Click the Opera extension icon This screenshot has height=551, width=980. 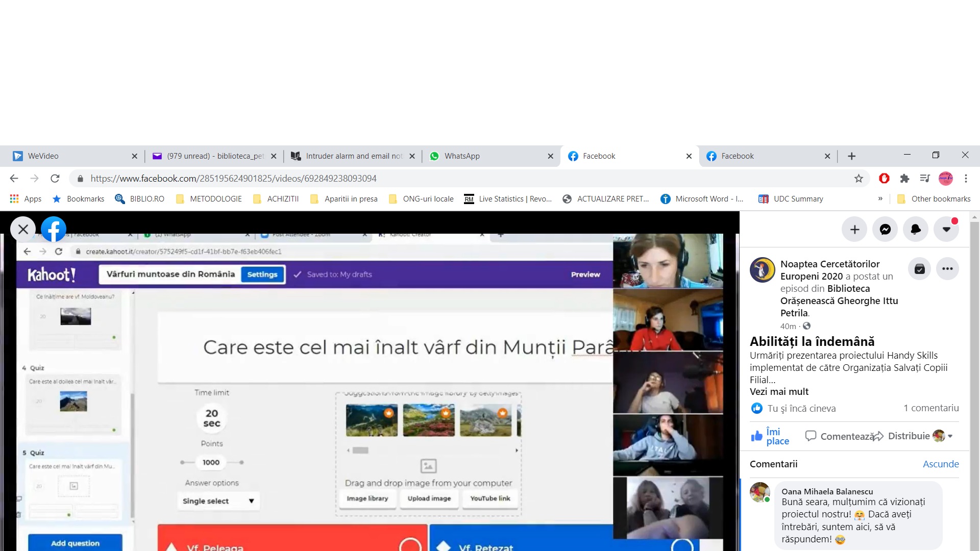tap(884, 179)
